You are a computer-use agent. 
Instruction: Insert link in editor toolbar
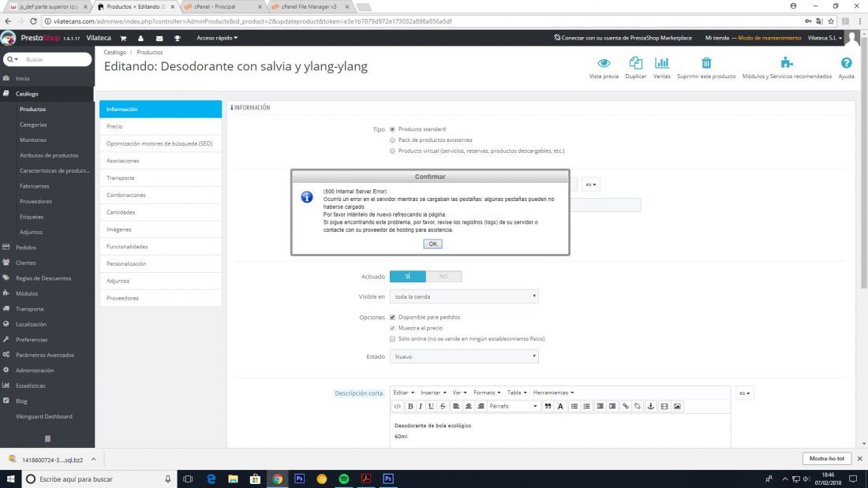[x=626, y=406]
